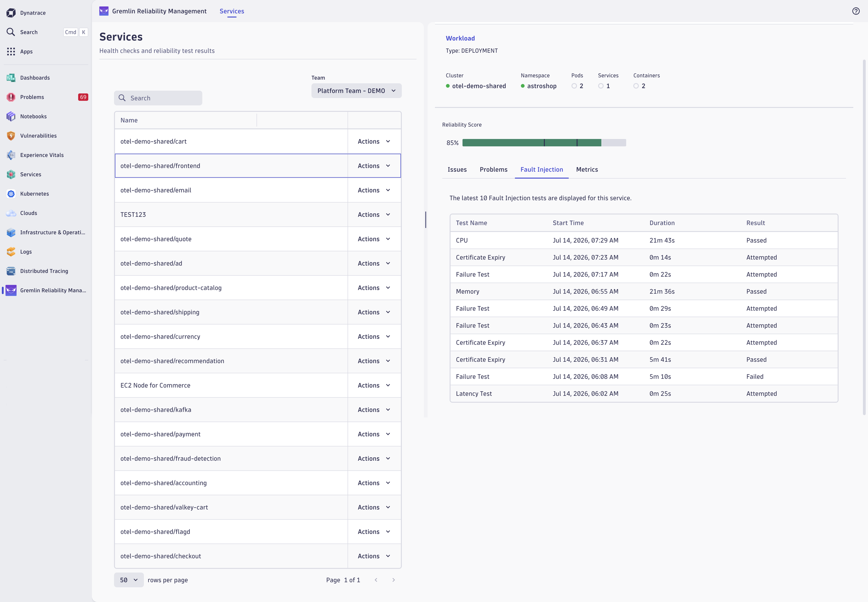
Task: Expand Actions for EC2 Node for Commerce
Action: pos(374,385)
